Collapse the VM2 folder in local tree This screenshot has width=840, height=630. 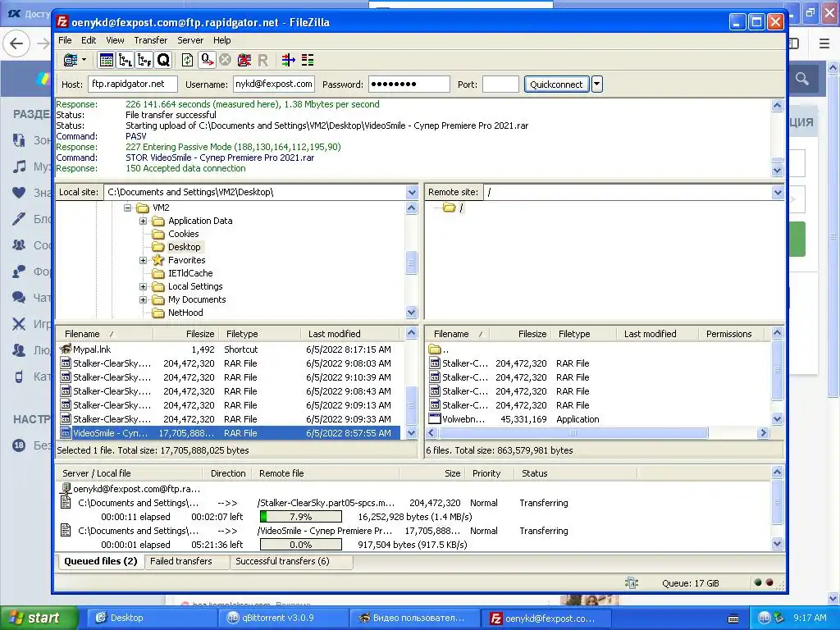[x=127, y=208]
